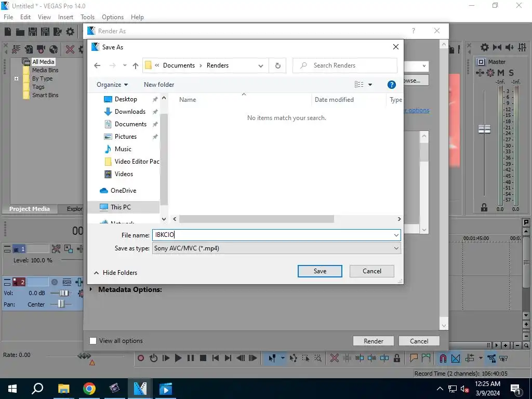Image resolution: width=532 pixels, height=399 pixels.
Task: Click Go to Start transport button
Action: pyautogui.click(x=215, y=358)
